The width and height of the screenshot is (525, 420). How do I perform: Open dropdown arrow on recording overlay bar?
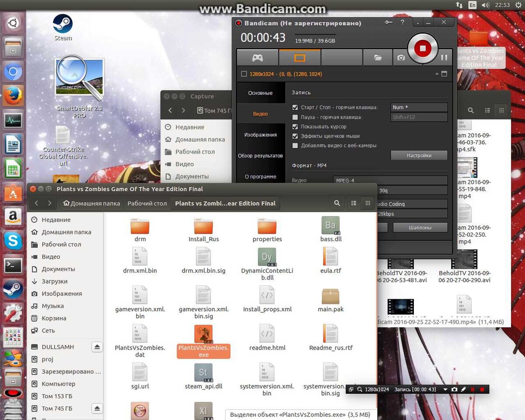tap(445, 389)
